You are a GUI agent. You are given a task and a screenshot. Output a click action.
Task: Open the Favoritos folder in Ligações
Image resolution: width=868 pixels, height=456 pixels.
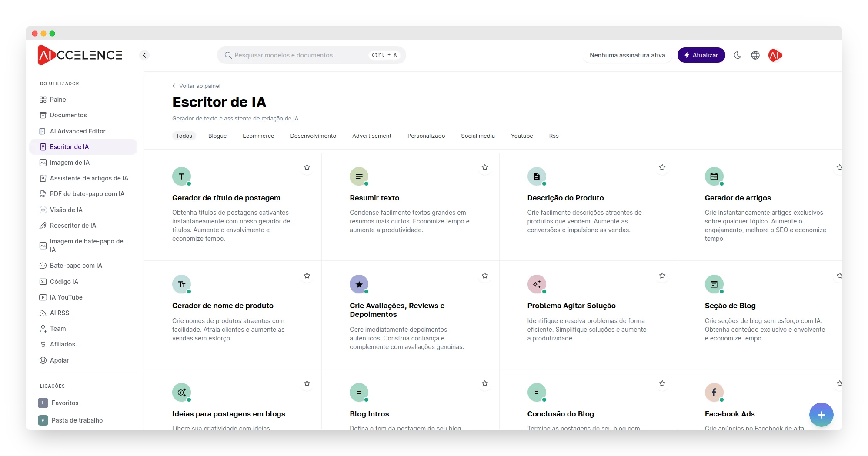65,403
